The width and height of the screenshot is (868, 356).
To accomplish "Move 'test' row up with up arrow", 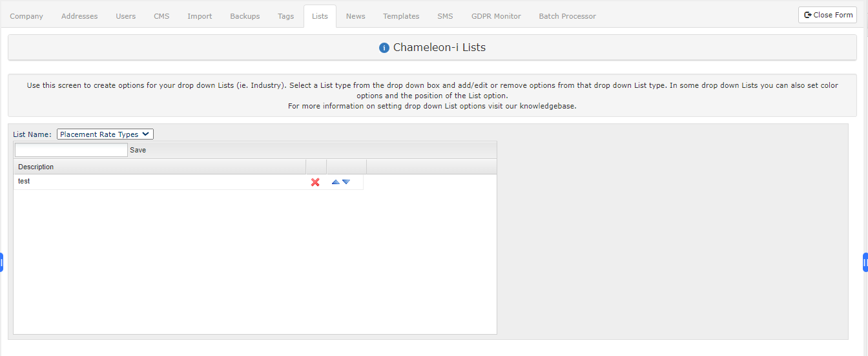I will [335, 182].
